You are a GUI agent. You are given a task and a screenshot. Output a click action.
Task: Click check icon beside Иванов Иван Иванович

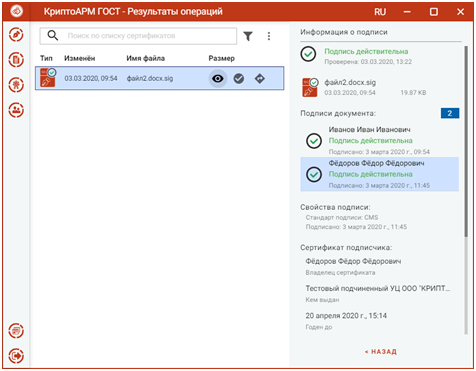[x=314, y=141]
